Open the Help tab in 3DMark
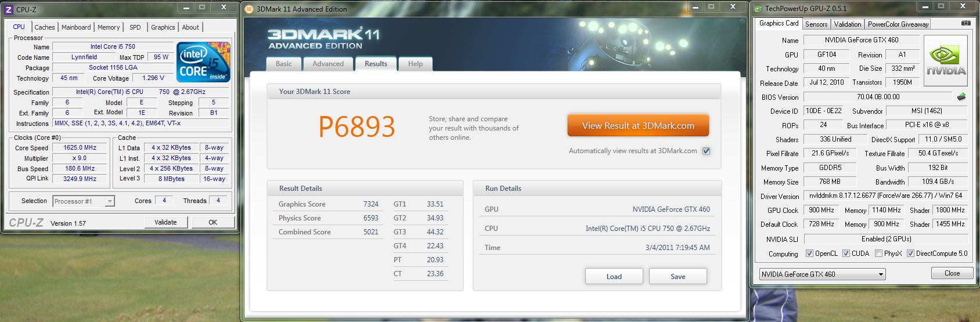 (x=415, y=64)
